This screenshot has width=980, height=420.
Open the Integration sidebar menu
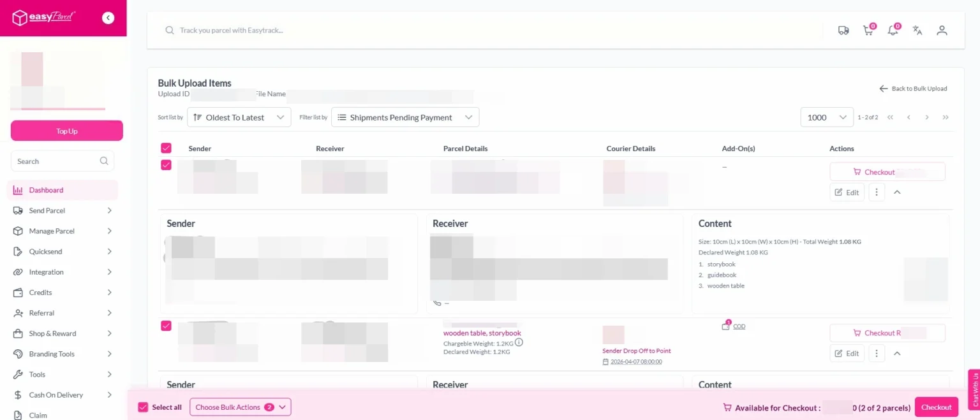(x=47, y=272)
